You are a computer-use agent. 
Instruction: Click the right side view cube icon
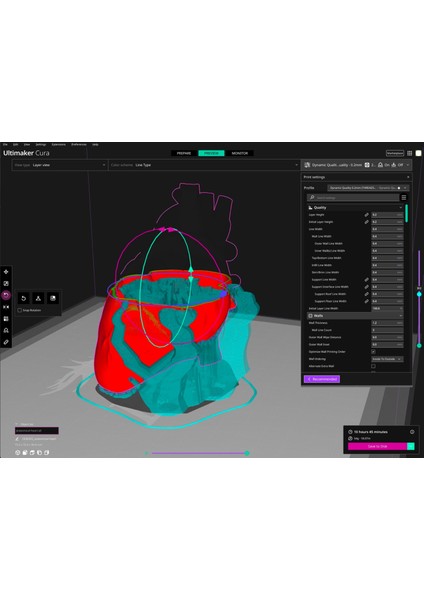[x=47, y=453]
